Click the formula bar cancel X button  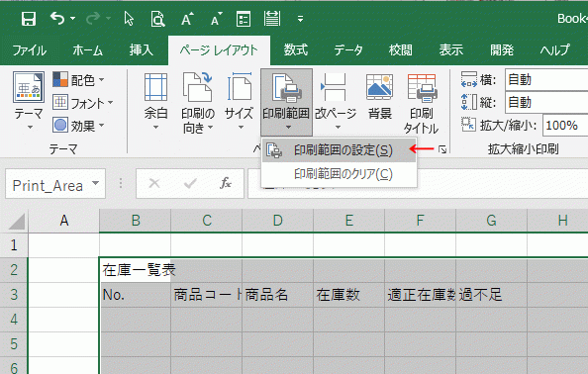(154, 184)
